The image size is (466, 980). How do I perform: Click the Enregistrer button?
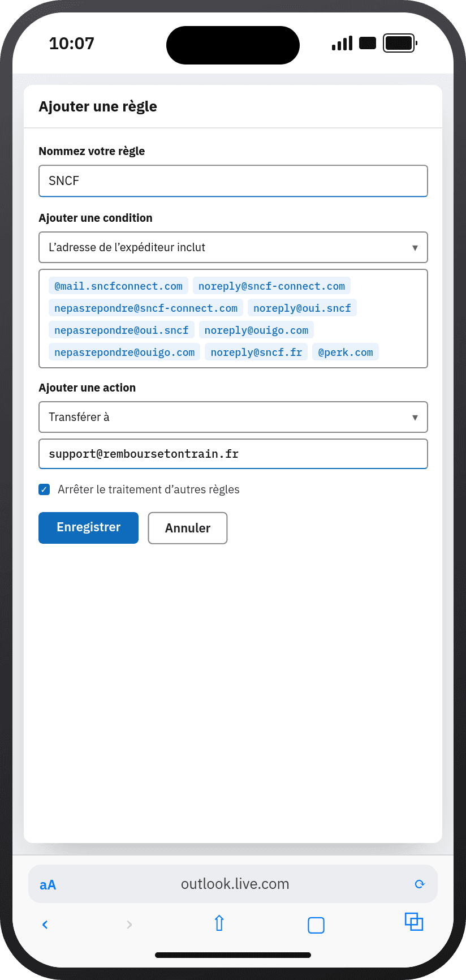click(88, 528)
